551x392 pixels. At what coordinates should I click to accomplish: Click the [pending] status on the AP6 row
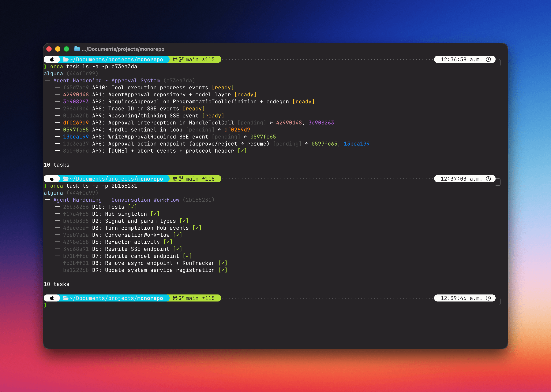click(x=287, y=144)
